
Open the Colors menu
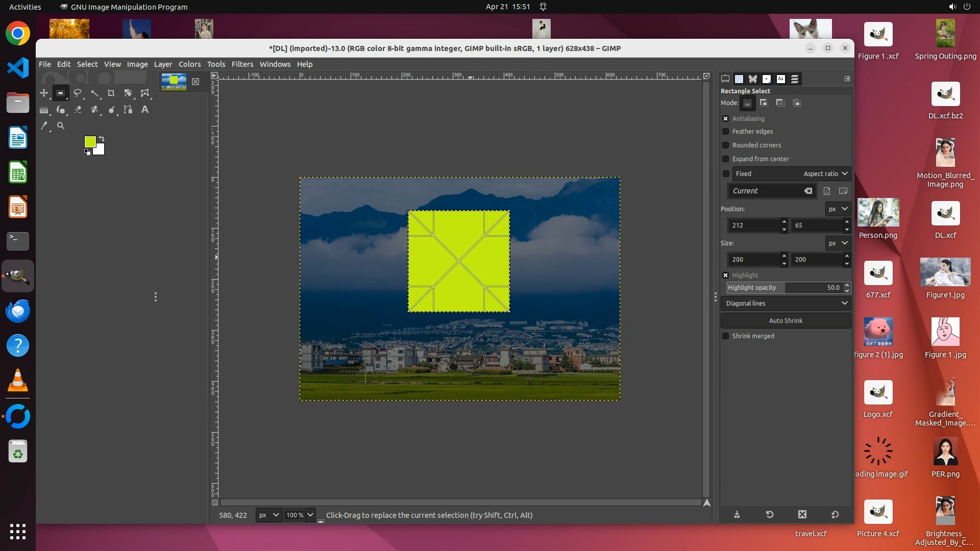[189, 64]
